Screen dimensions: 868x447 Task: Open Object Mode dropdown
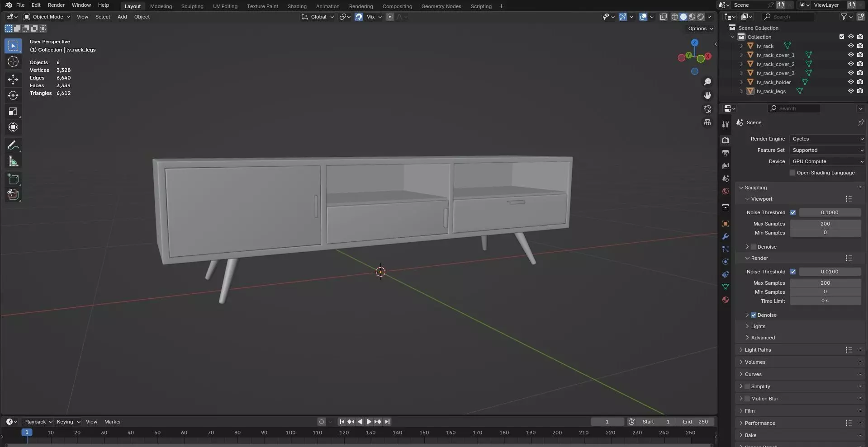coord(47,17)
